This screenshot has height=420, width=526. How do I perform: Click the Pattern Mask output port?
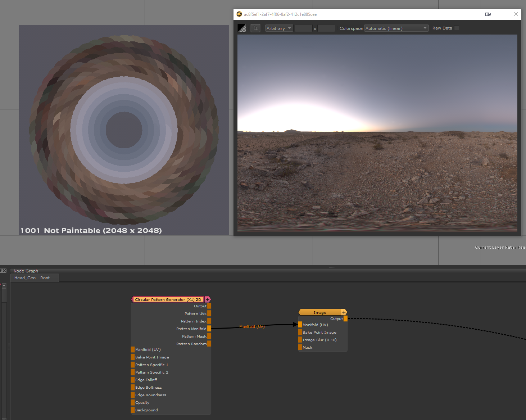209,336
